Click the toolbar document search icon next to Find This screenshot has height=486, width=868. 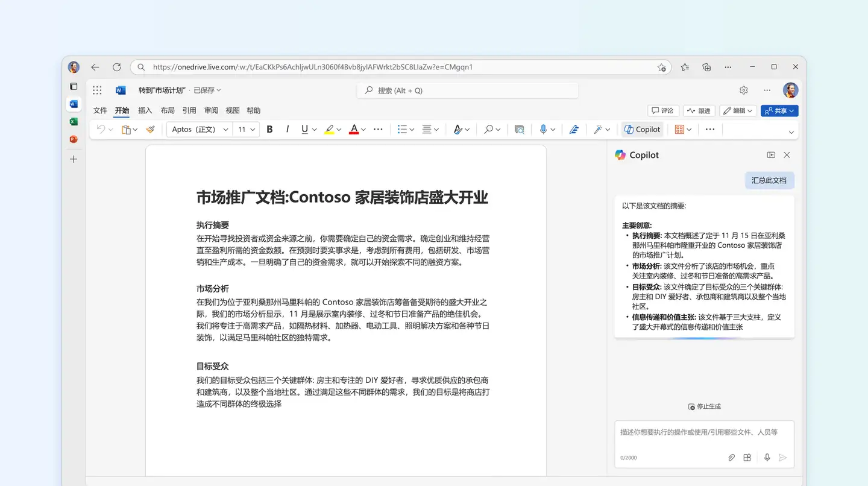(519, 129)
